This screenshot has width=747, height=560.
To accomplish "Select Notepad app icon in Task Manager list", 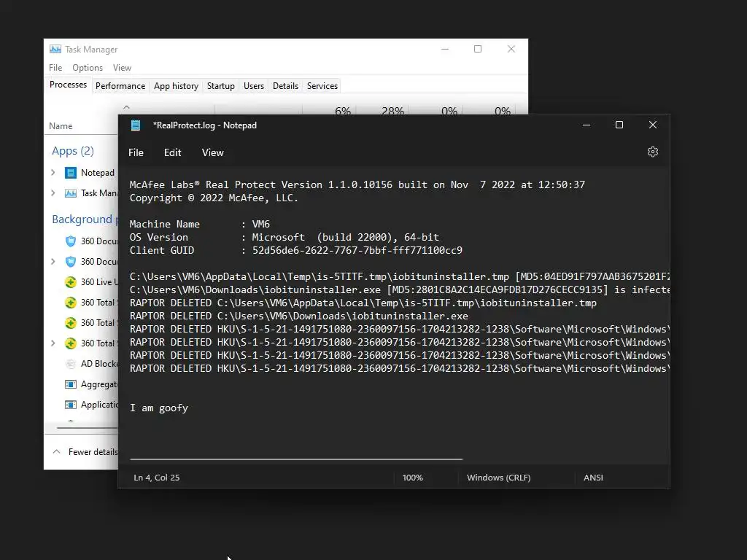I will [x=71, y=173].
